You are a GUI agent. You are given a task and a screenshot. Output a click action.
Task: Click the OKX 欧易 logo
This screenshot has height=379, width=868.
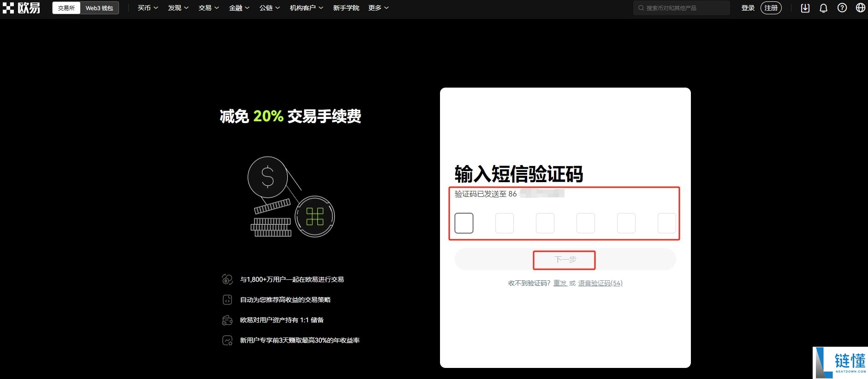[21, 8]
